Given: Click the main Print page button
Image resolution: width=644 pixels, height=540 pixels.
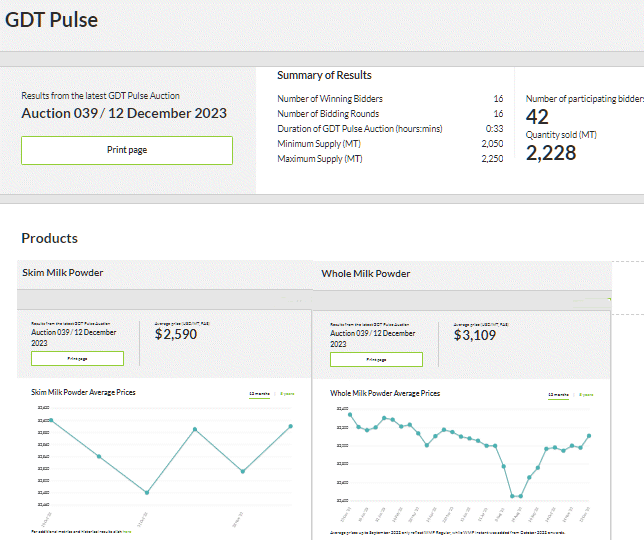Looking at the screenshot, I should [x=127, y=150].
